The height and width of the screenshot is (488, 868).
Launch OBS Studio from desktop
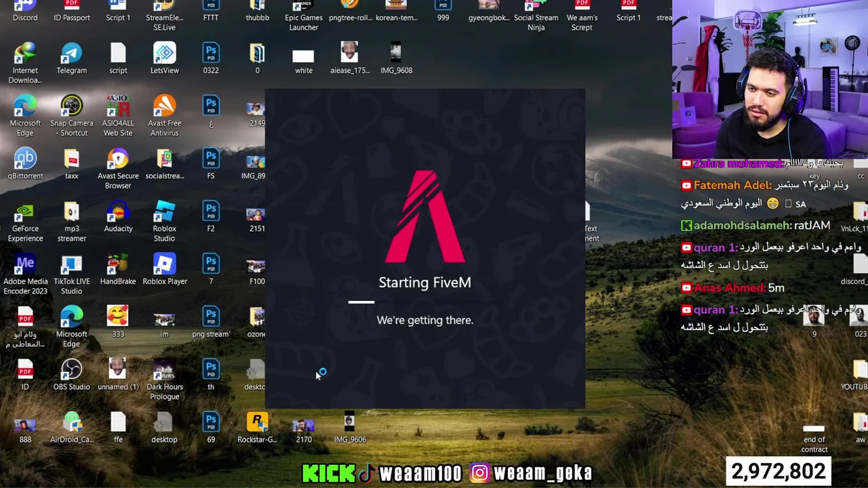[71, 375]
